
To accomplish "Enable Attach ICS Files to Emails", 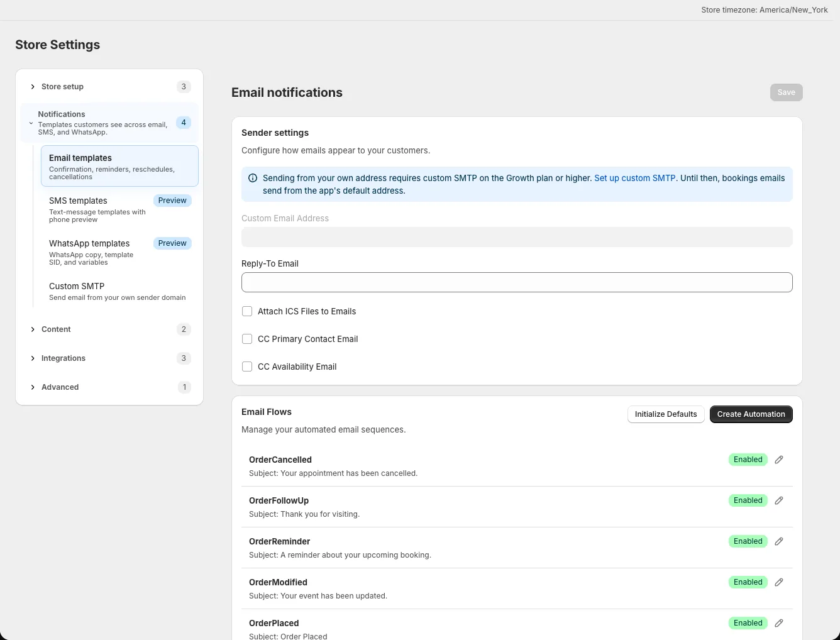I will (x=247, y=311).
